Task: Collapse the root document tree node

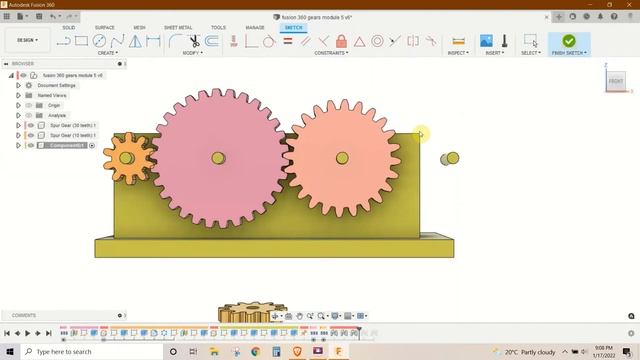Action: pyautogui.click(x=11, y=76)
